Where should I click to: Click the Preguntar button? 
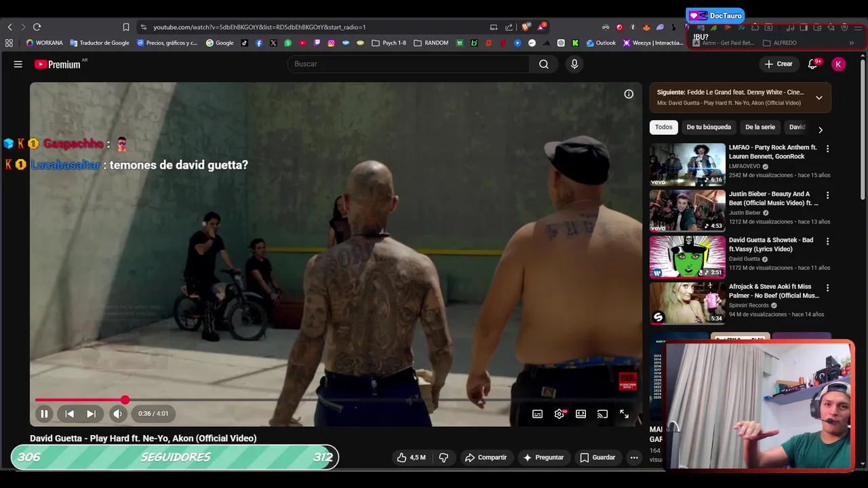point(544,457)
